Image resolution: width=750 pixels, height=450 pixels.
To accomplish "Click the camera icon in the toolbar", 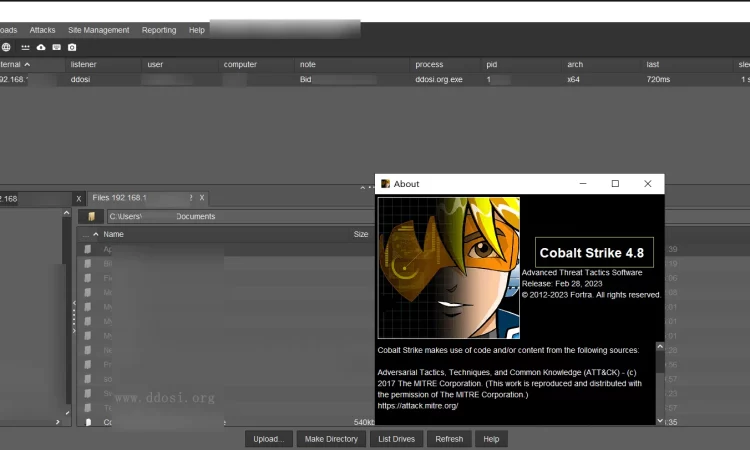I will pos(72,47).
